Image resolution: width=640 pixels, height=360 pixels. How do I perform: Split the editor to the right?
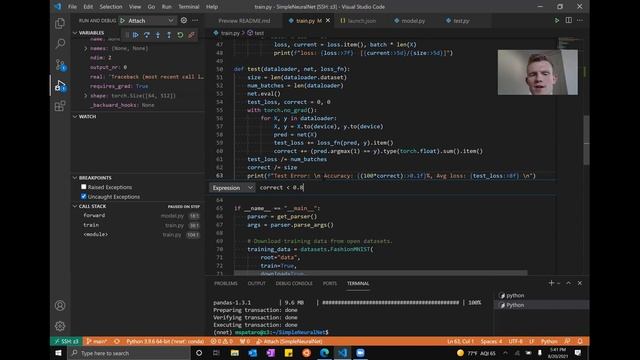(568, 20)
